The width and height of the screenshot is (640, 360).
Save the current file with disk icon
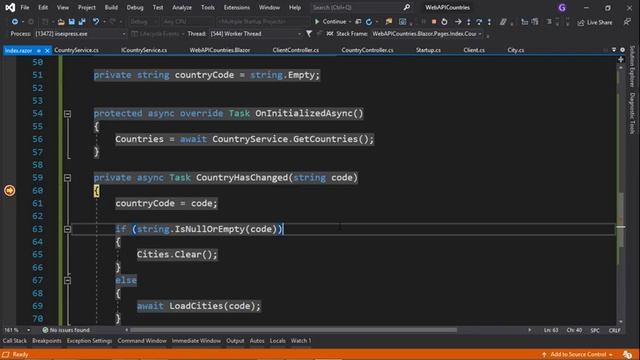point(71,22)
